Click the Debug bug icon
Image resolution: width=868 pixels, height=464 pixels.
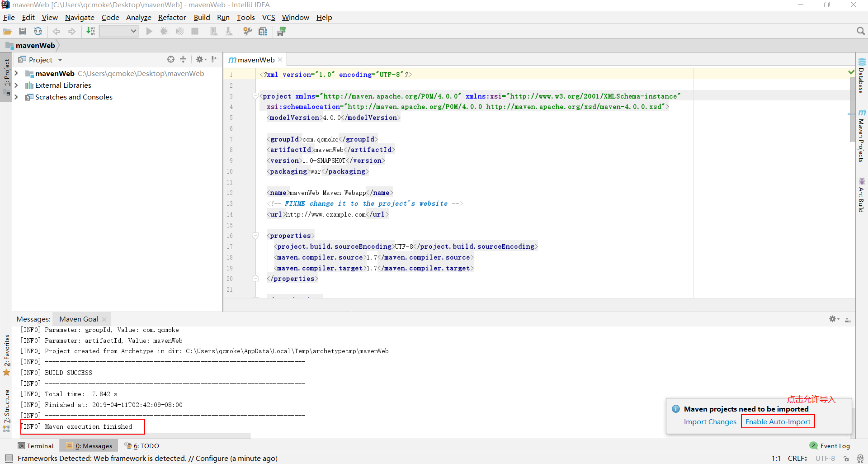click(x=165, y=31)
